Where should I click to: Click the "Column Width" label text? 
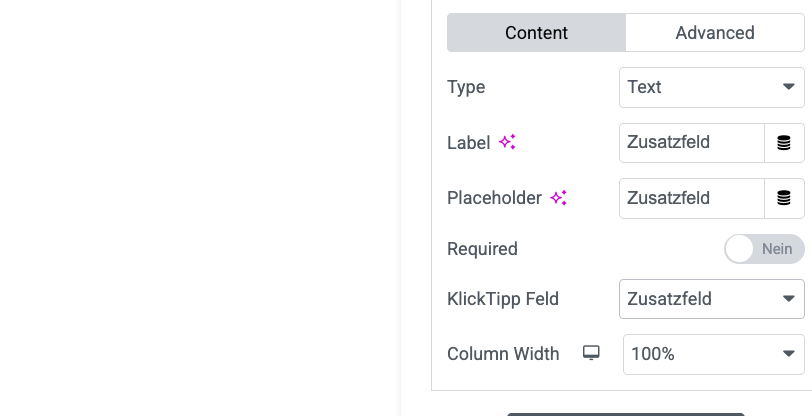point(503,354)
